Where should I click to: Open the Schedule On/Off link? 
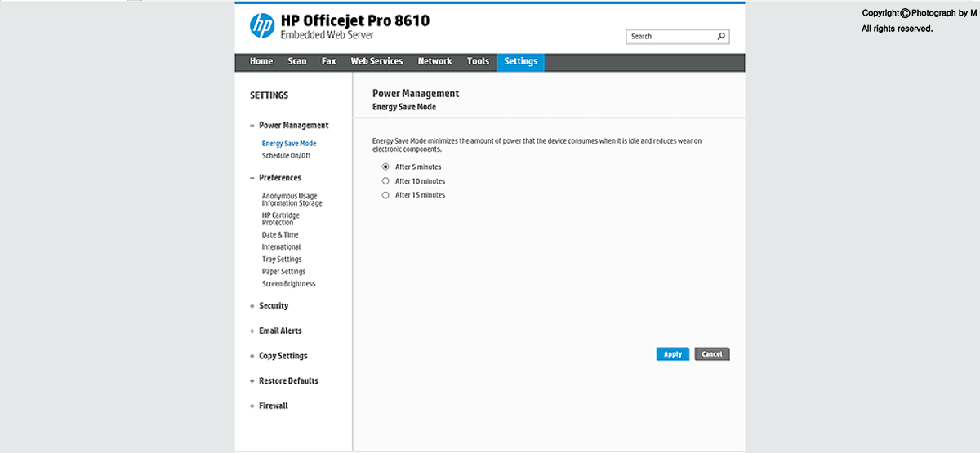point(286,156)
